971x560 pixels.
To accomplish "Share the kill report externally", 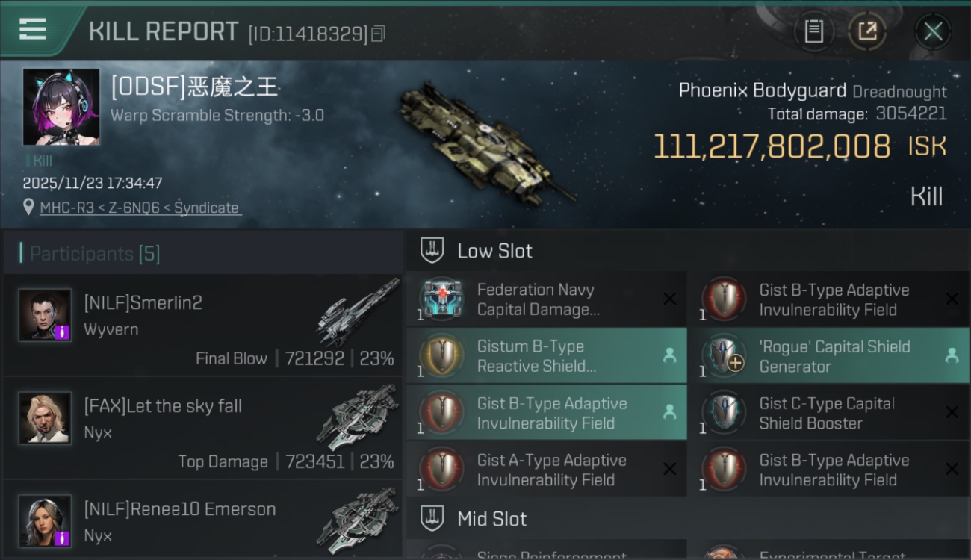I will tap(867, 31).
